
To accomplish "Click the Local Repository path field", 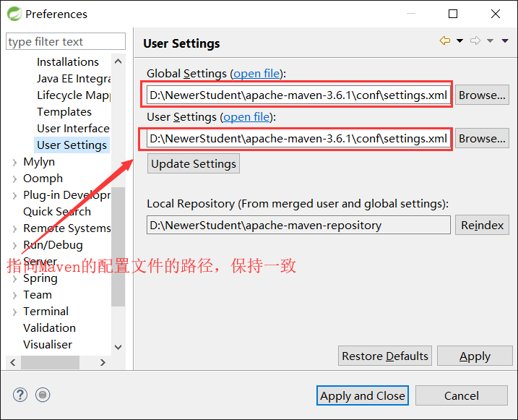I will 298,225.
